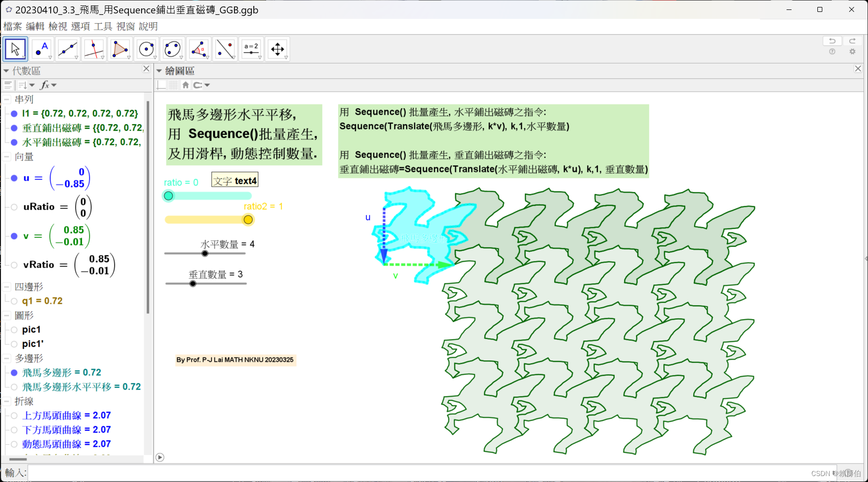Open the 檔案 menu
Image resolution: width=868 pixels, height=482 pixels.
click(x=12, y=26)
